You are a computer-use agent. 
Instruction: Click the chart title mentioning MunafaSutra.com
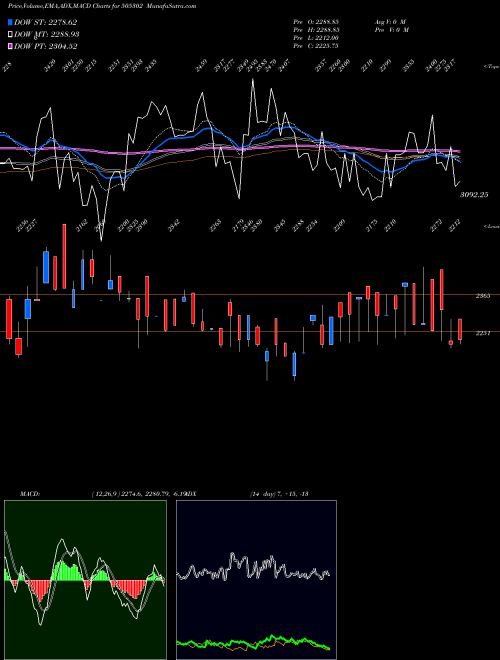point(102,6)
